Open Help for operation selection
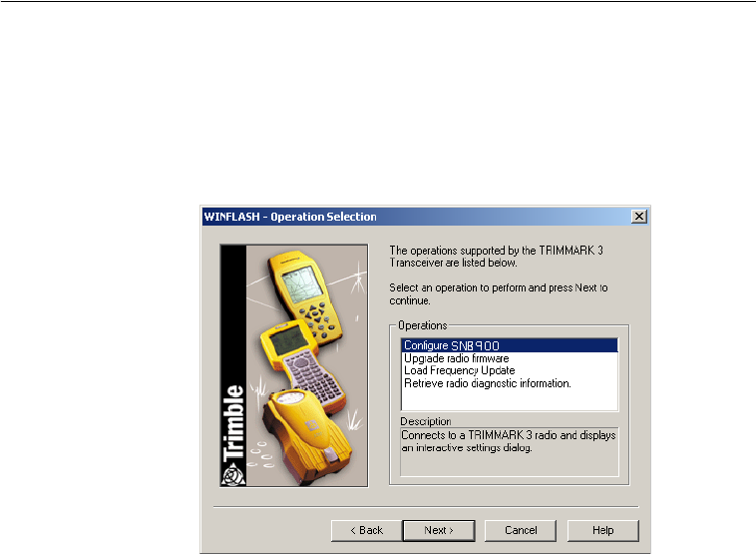Screen dimensions: 756x554 [x=602, y=530]
